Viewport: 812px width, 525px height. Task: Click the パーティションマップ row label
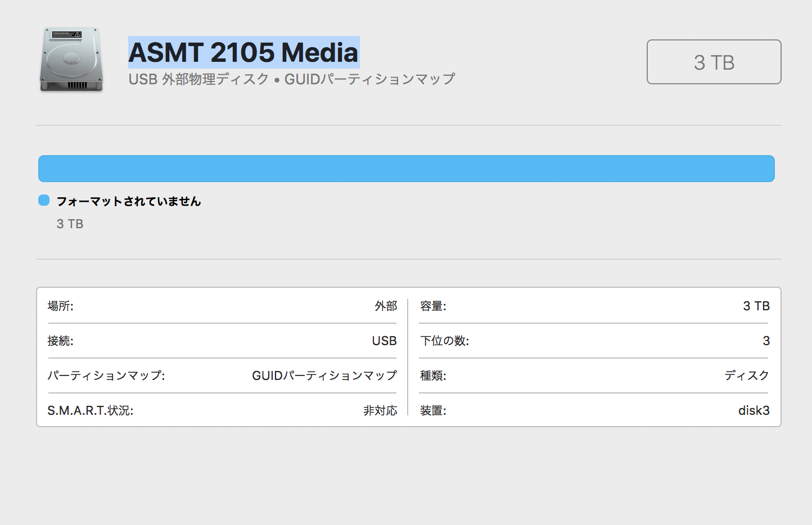click(x=106, y=375)
